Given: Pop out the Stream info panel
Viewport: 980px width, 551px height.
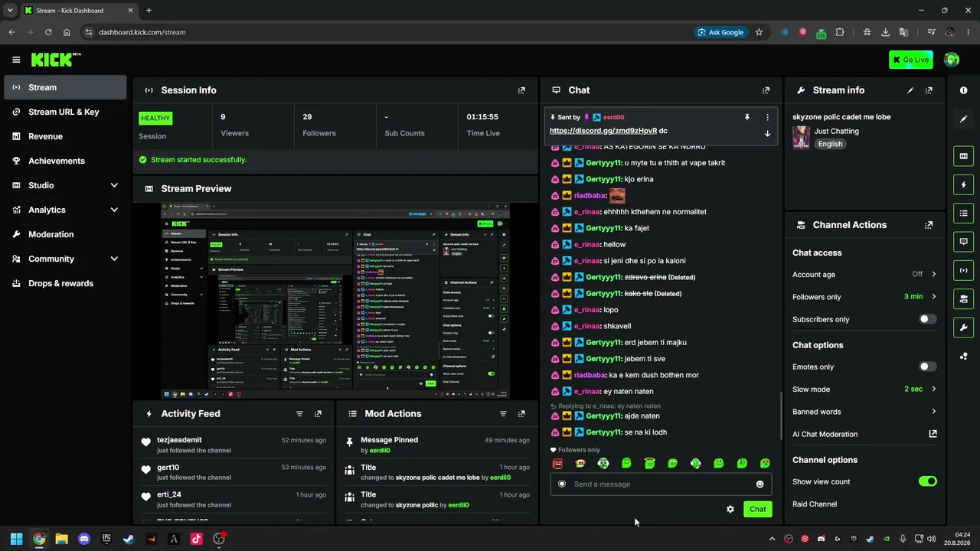Looking at the screenshot, I should (929, 90).
